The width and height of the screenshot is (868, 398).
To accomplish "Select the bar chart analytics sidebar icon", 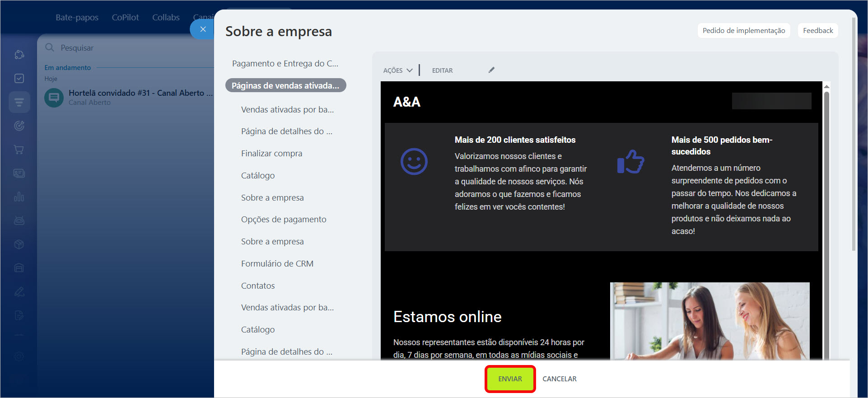I will tap(19, 197).
